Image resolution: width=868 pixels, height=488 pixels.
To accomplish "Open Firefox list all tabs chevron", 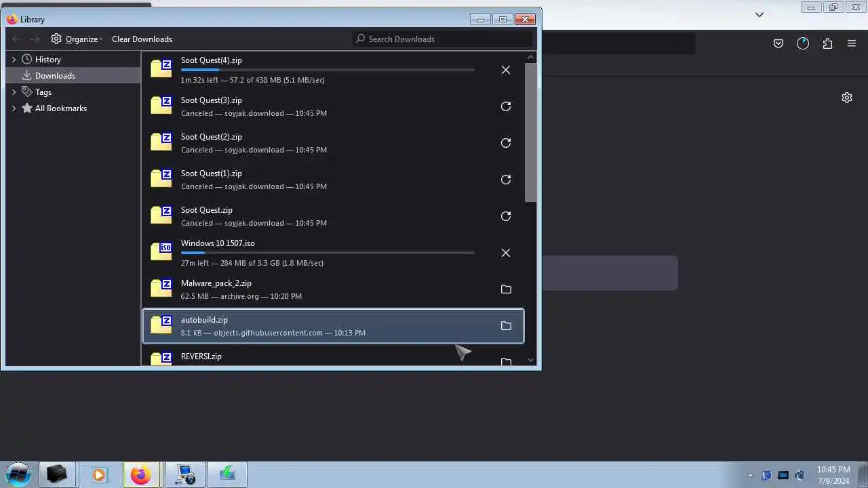I will click(x=759, y=14).
